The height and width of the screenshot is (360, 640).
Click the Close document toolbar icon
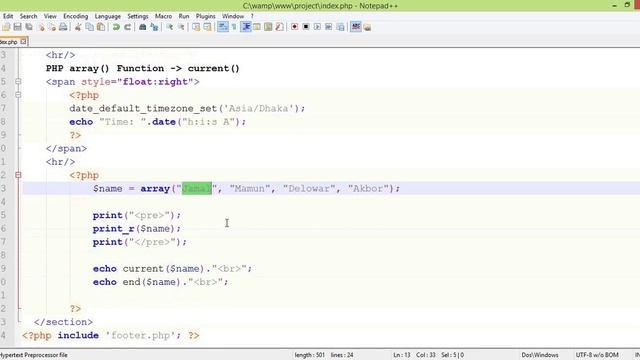tap(41, 27)
